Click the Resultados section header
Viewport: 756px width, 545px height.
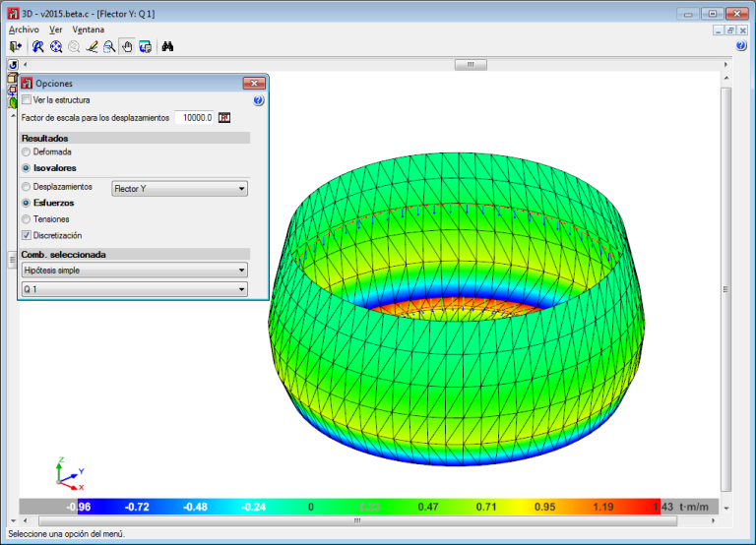coord(135,139)
